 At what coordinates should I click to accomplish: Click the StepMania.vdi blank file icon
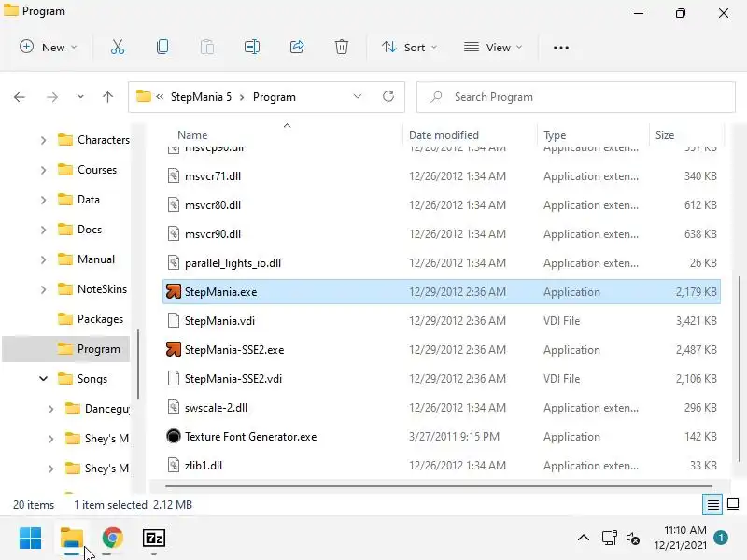coord(174,320)
